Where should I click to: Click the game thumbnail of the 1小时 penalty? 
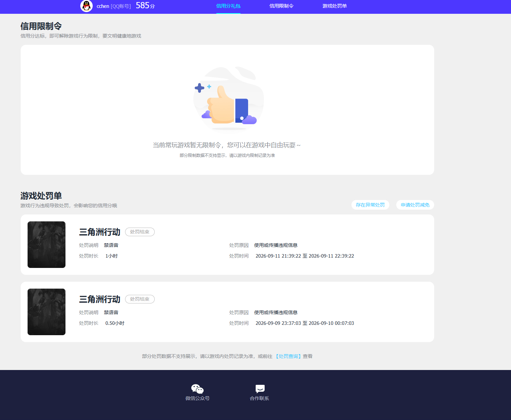click(x=47, y=244)
